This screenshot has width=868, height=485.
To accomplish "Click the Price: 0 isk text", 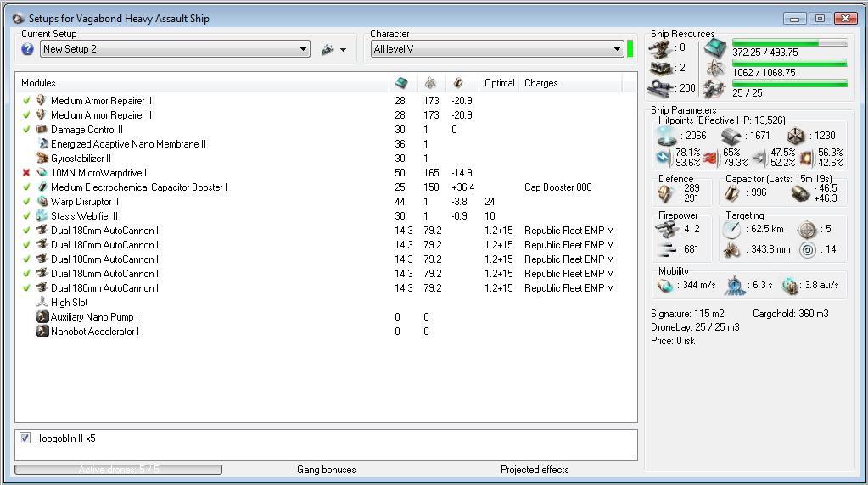I will point(673,341).
